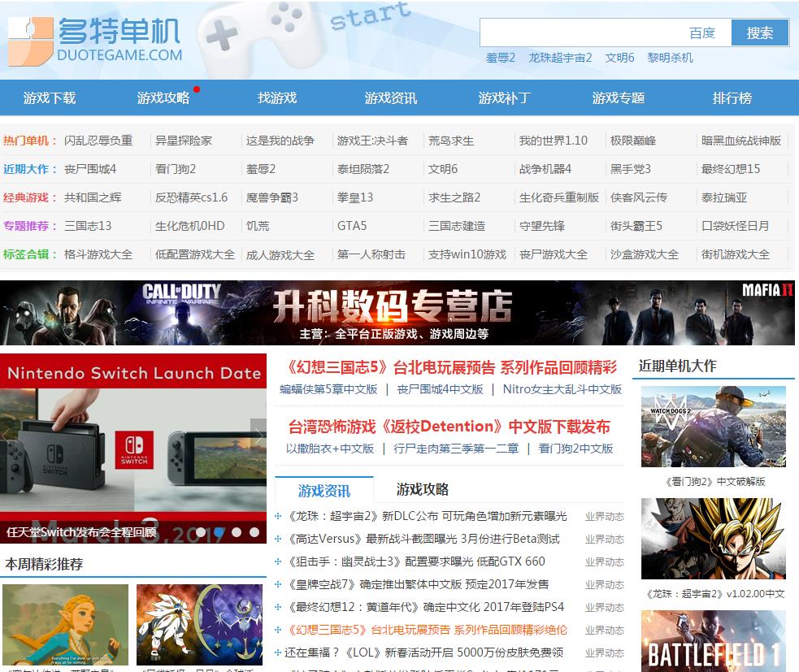Open the 找游戏 nav menu
Viewport: 799px width, 672px height.
pyautogui.click(x=277, y=98)
